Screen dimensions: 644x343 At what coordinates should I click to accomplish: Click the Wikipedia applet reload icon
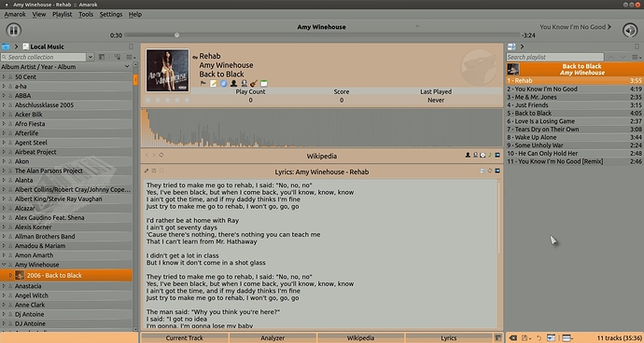161,155
